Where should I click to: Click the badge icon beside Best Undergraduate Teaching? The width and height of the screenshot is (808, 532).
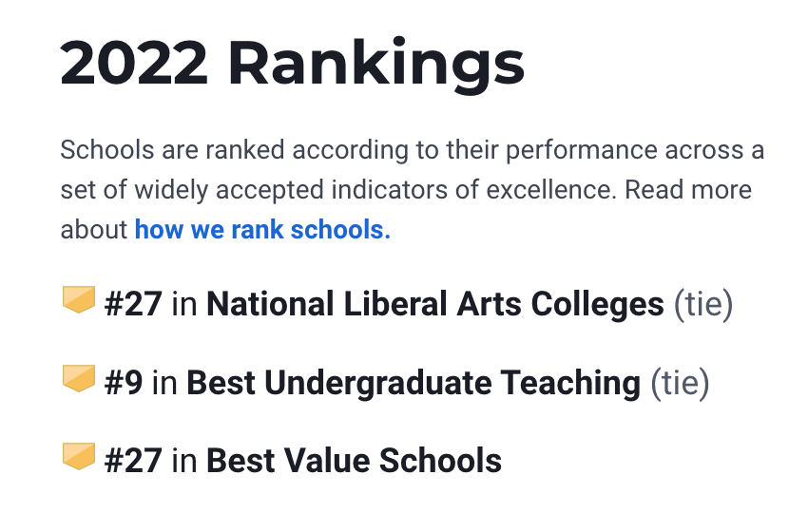click(x=78, y=380)
